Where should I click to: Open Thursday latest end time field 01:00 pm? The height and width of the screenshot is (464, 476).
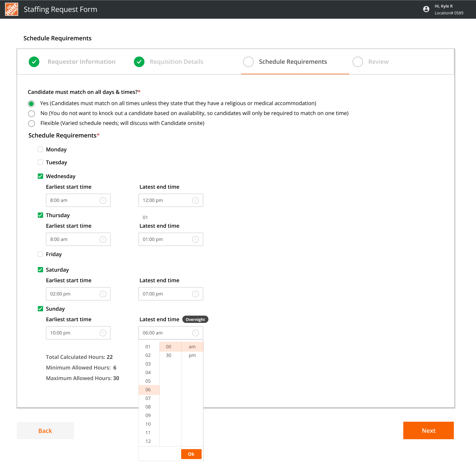coord(171,239)
